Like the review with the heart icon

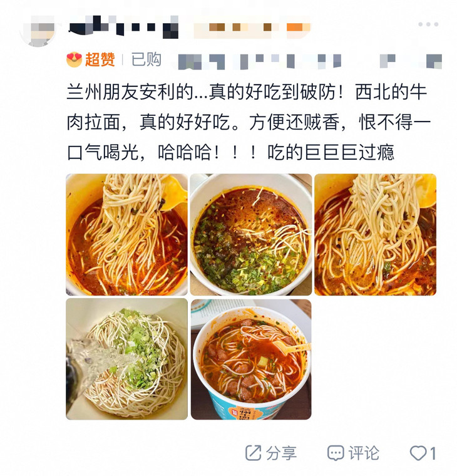(x=418, y=453)
